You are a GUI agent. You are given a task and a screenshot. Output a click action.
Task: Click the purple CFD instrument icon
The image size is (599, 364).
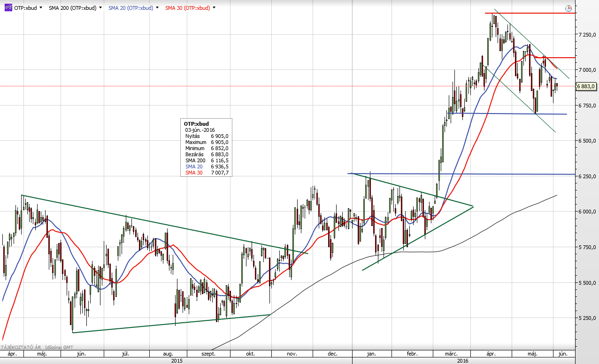pos(8,8)
